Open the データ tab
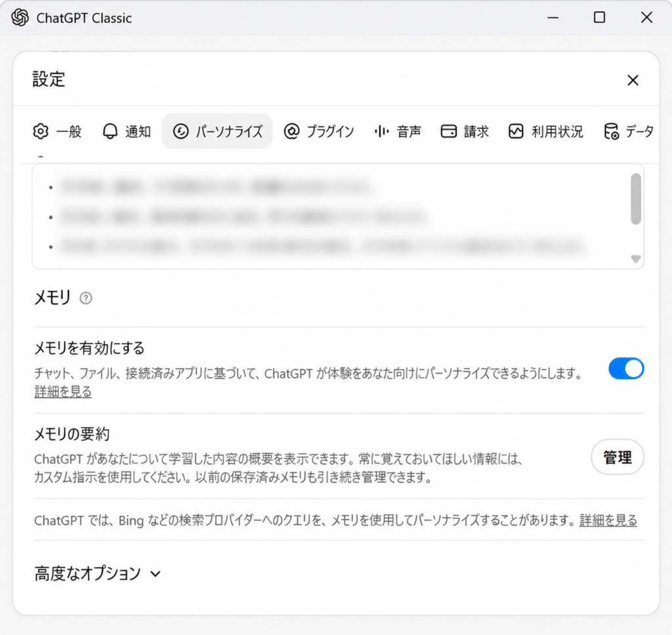Image resolution: width=672 pixels, height=635 pixels. point(629,131)
